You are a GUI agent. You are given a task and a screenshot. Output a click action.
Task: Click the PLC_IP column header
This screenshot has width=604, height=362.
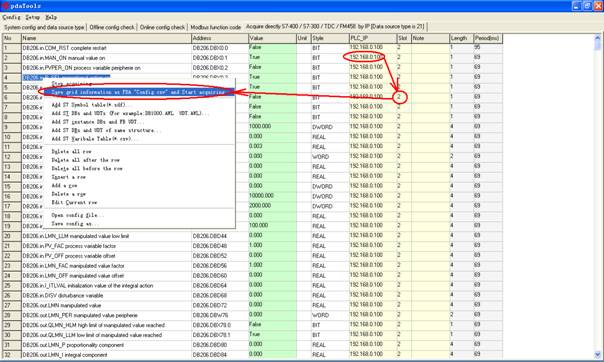pos(373,38)
